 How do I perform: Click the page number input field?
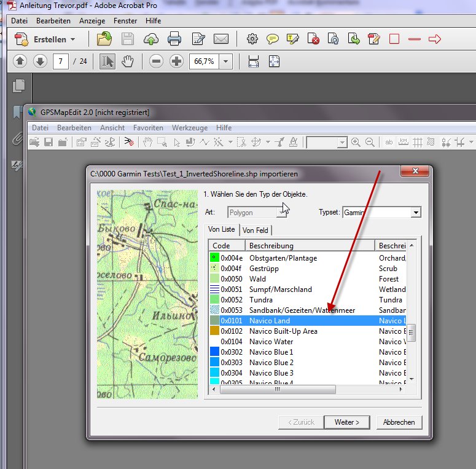60,61
